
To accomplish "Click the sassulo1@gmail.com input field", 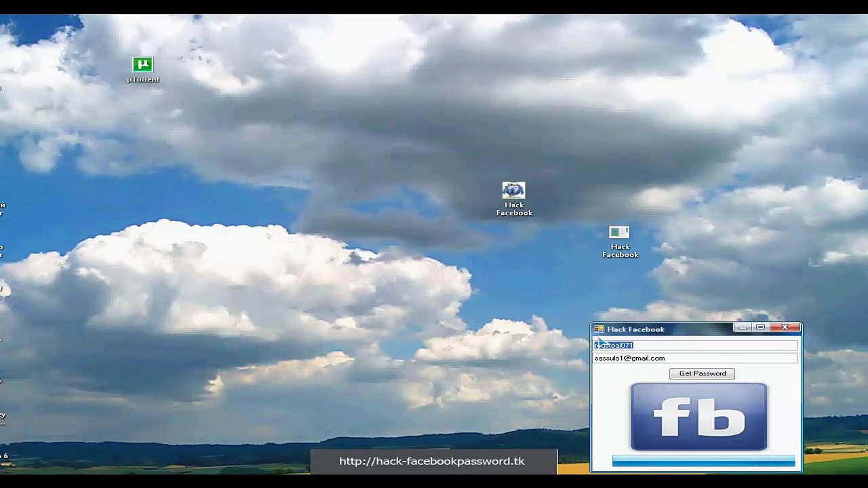I will click(696, 359).
